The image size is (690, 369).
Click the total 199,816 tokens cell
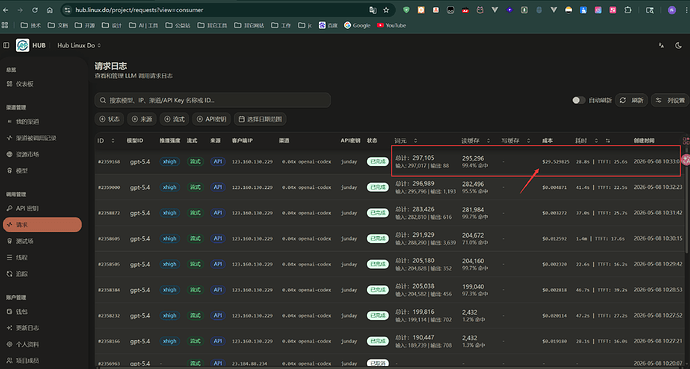[415, 312]
